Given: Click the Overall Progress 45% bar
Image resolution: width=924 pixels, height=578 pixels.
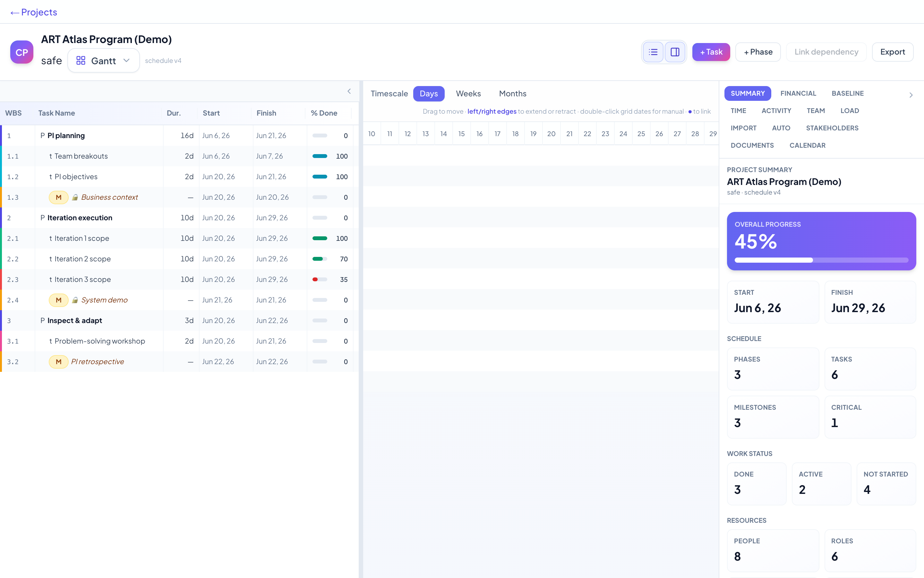Looking at the screenshot, I should [821, 260].
